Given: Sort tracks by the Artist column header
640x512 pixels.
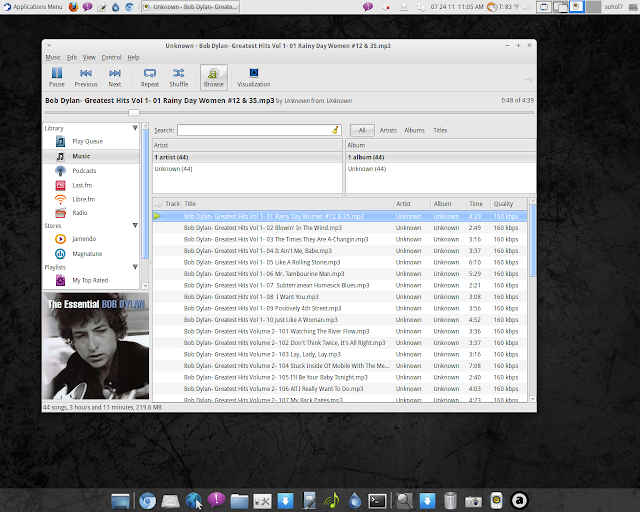Looking at the screenshot, I should (412, 204).
